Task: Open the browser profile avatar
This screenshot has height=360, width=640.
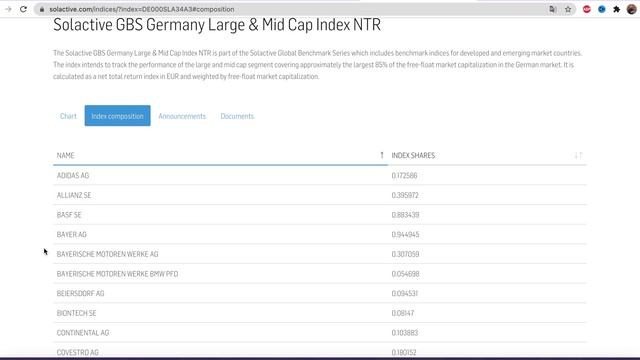Action: click(x=631, y=9)
